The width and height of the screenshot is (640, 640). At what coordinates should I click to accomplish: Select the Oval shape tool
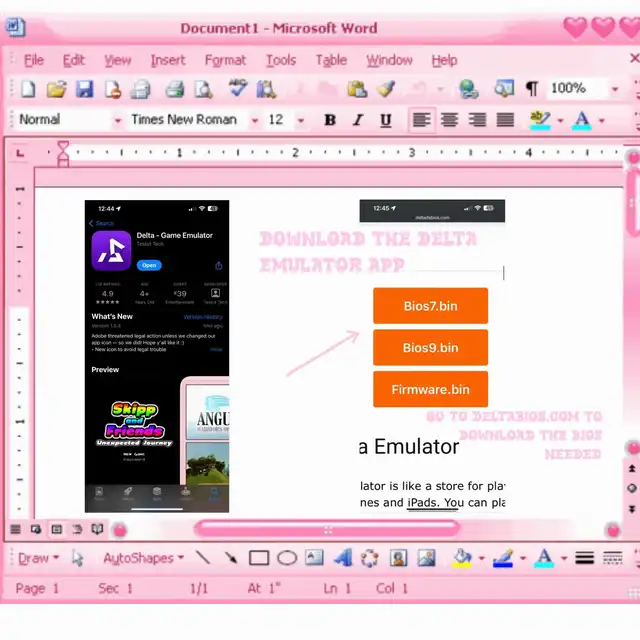click(x=287, y=558)
